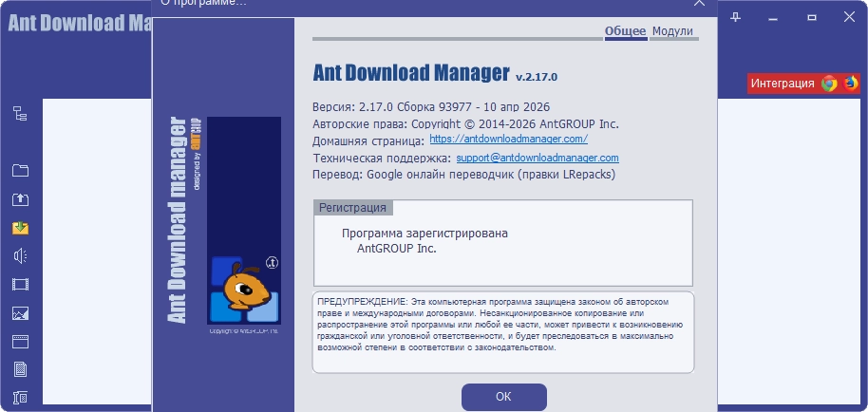Click the 'Авторские права' copyright line
The height and width of the screenshot is (412, 868).
(x=465, y=123)
